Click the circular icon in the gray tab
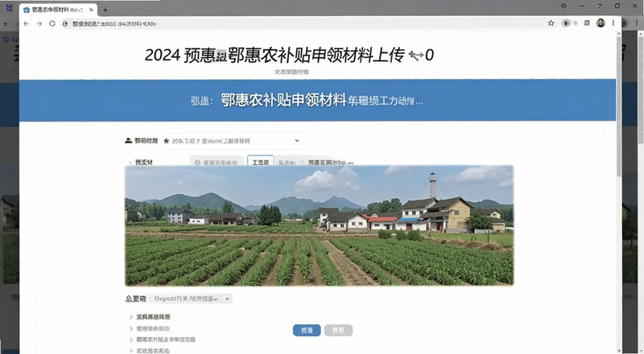644x354 pixels. [x=197, y=163]
